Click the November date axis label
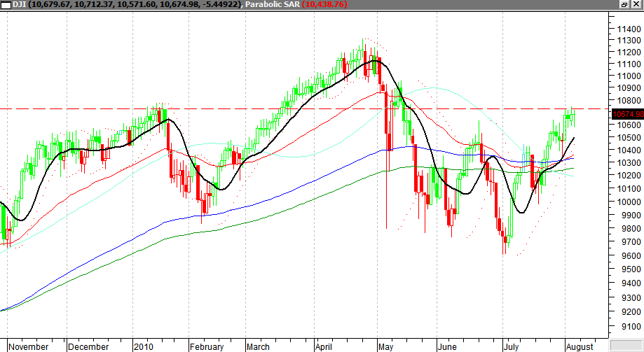The image size is (644, 352). pyautogui.click(x=28, y=346)
